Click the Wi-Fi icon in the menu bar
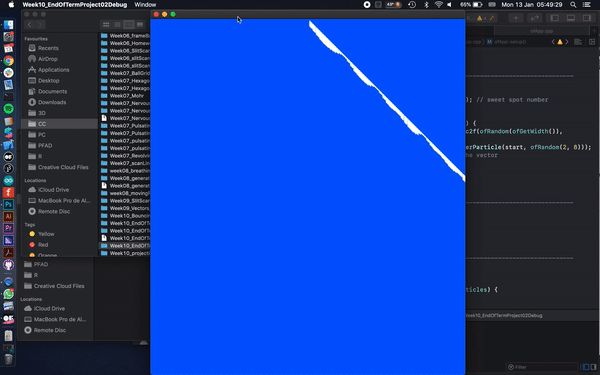The image size is (600, 375). point(439,5)
